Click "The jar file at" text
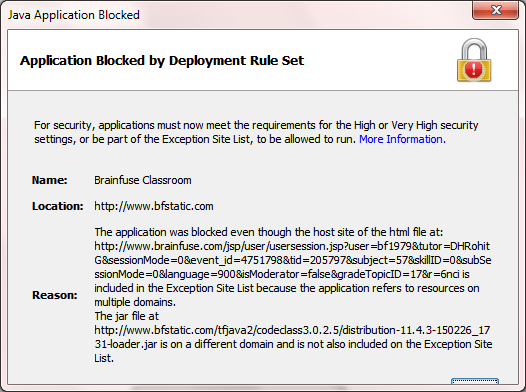 (x=126, y=316)
